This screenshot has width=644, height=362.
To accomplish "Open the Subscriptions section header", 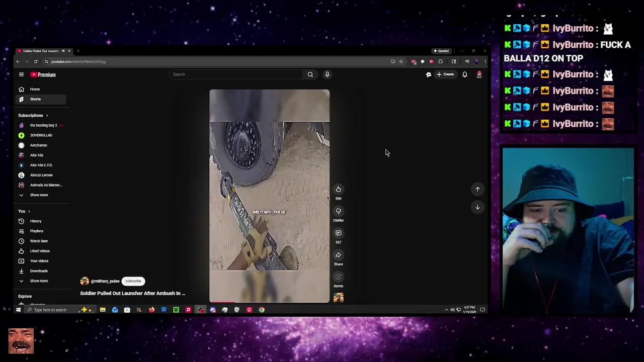I will [x=33, y=115].
